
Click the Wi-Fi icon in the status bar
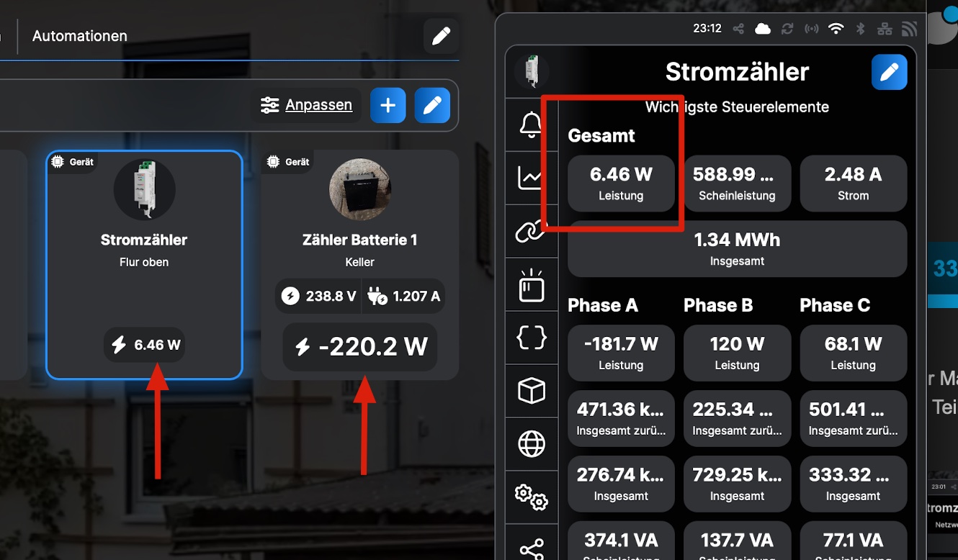(836, 29)
